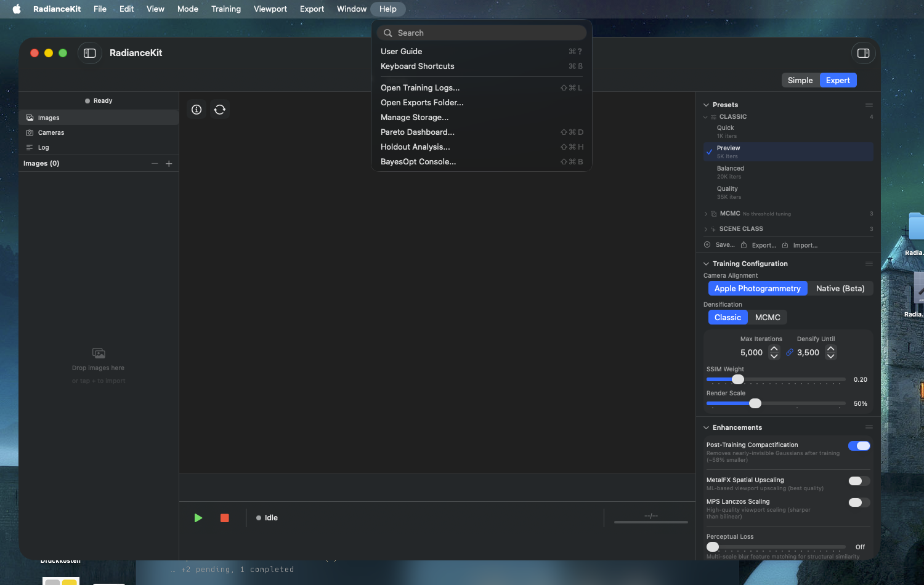The image size is (924, 585).
Task: Click the Export preset button
Action: point(758,245)
